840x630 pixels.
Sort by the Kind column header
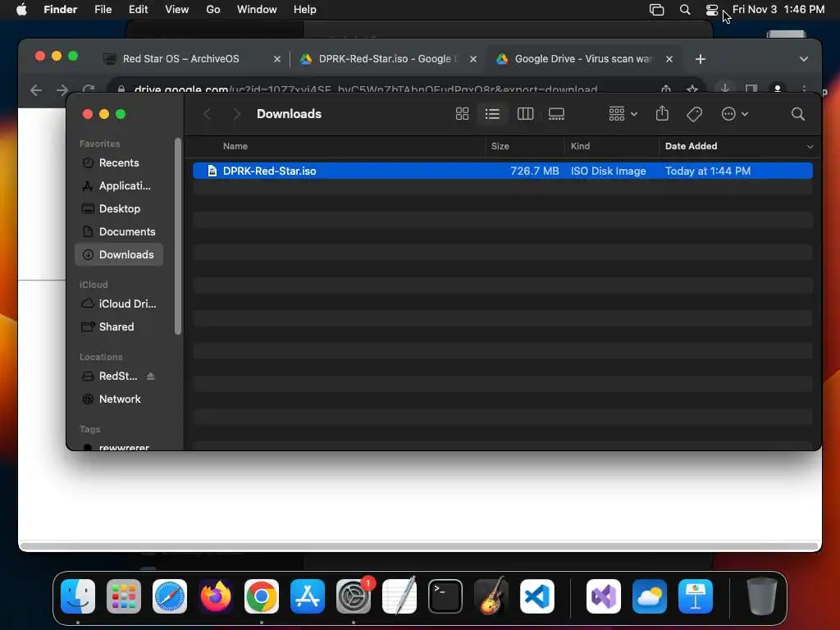580,146
